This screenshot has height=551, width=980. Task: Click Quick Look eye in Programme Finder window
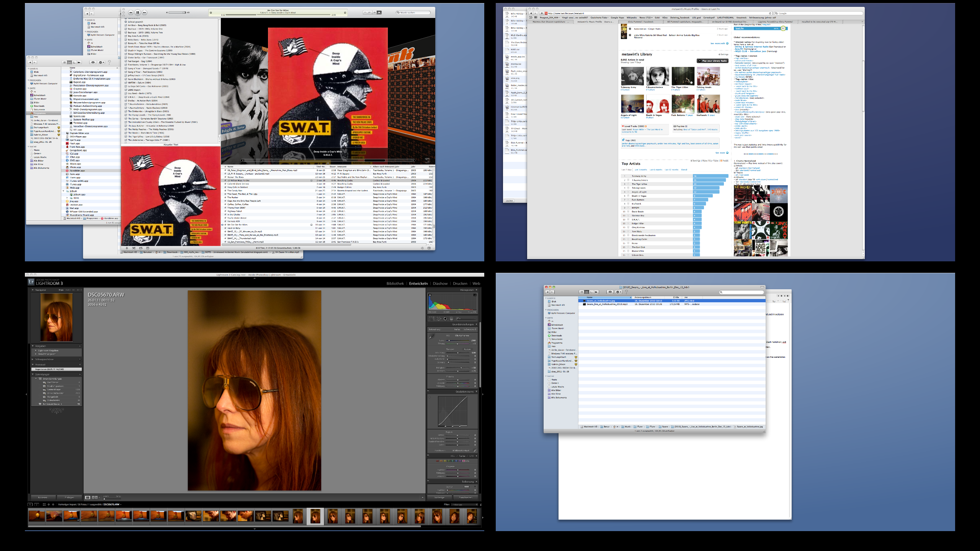coord(93,62)
